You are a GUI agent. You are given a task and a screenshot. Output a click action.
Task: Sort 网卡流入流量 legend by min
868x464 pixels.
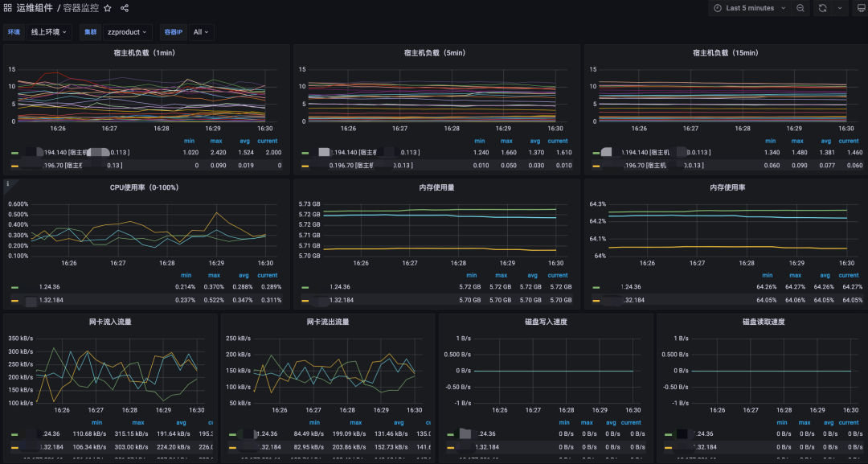[97, 422]
